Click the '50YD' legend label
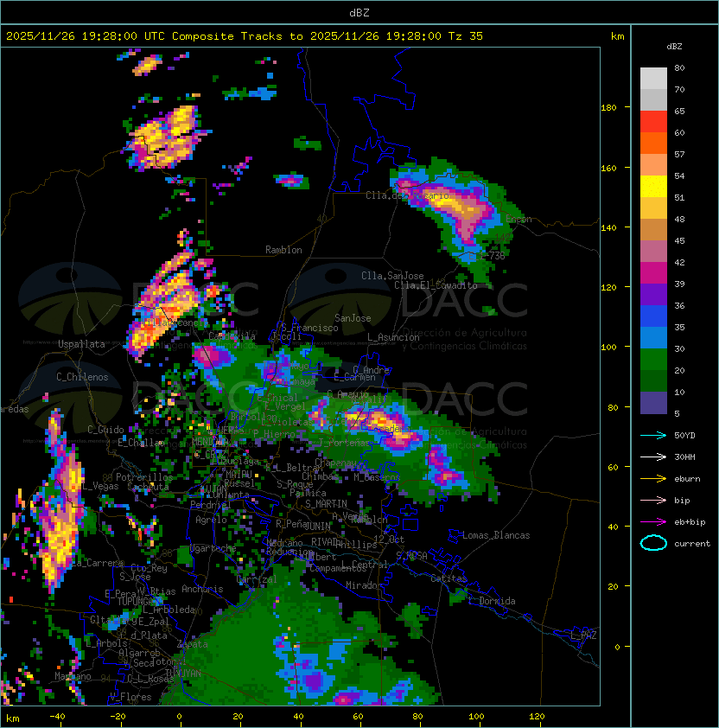 click(x=684, y=436)
